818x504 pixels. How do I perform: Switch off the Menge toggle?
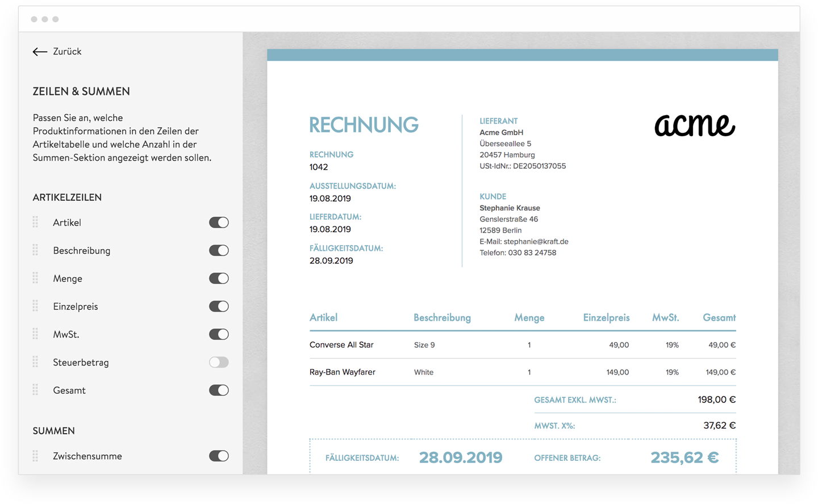pyautogui.click(x=219, y=278)
